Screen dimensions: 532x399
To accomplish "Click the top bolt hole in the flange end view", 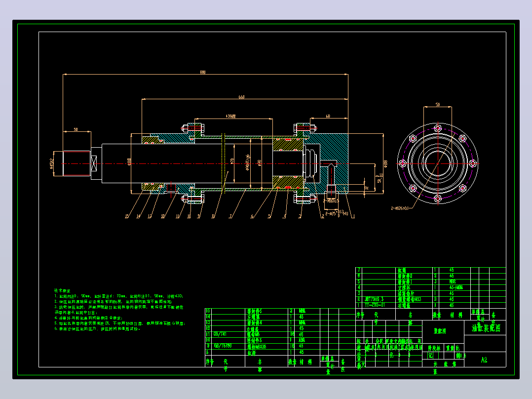I will click(438, 128).
